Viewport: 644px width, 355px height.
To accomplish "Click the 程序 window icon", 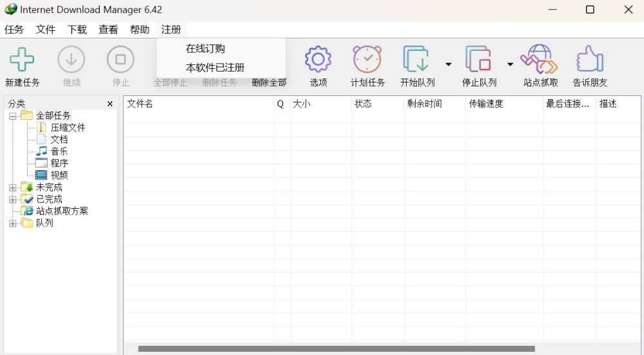I will [x=41, y=164].
